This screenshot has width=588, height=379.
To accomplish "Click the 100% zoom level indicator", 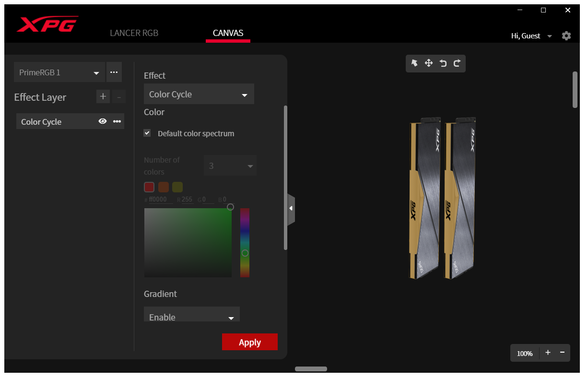I will (525, 353).
